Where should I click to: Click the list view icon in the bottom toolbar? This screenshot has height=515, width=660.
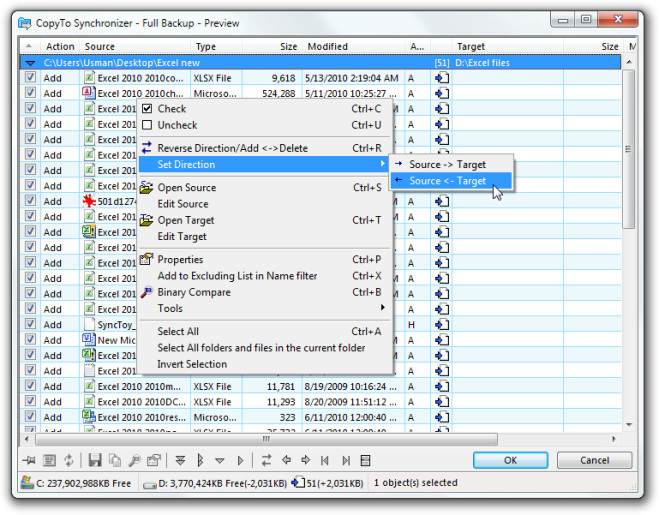coord(49,461)
